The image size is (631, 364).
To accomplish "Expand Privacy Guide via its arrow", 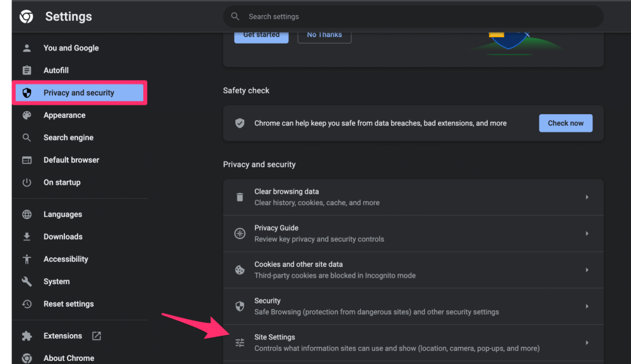I will point(587,233).
